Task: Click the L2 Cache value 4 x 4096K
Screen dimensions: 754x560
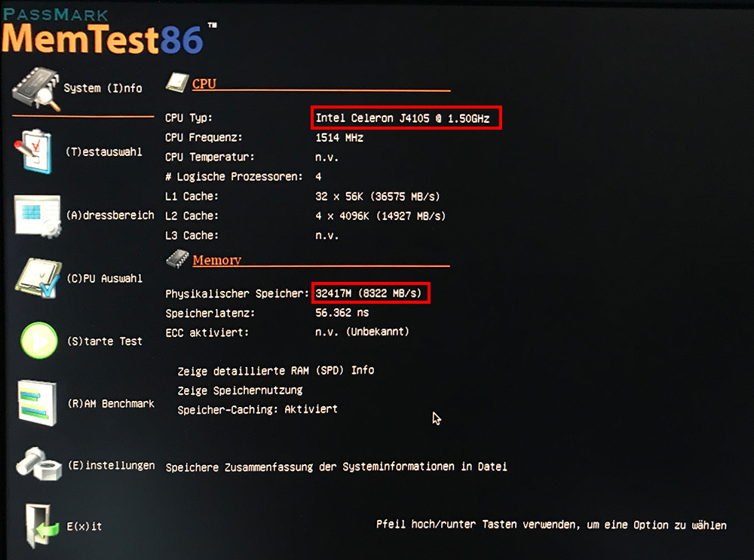Action: click(380, 216)
